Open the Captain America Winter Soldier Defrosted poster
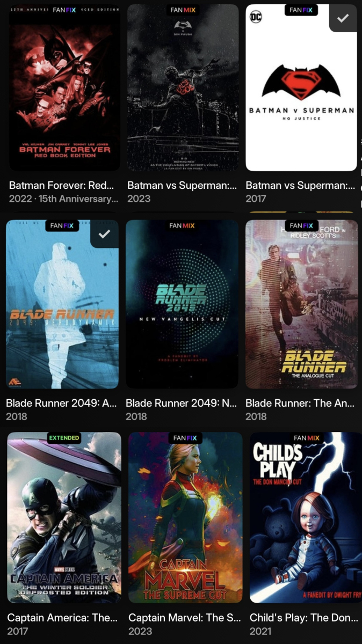The image size is (362, 644). [64, 517]
